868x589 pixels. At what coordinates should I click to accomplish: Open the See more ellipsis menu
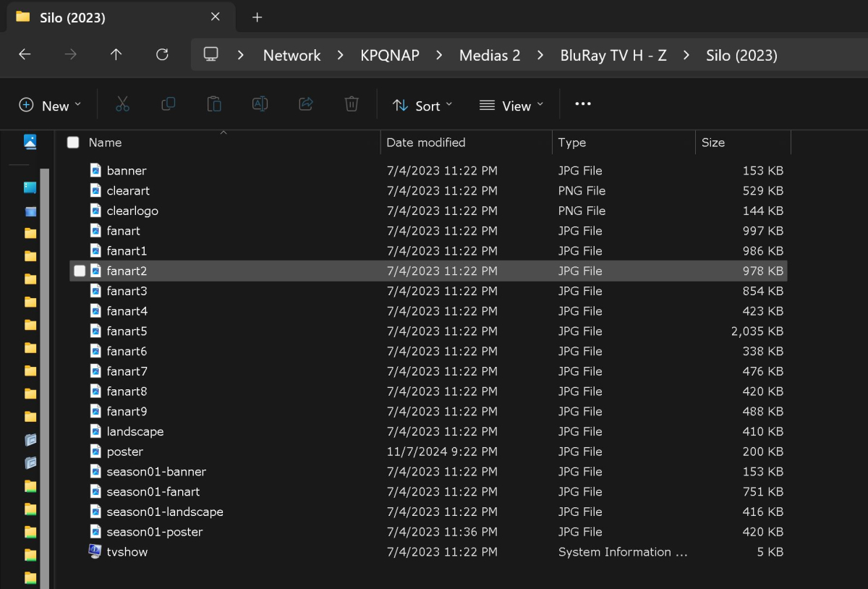[x=583, y=104]
